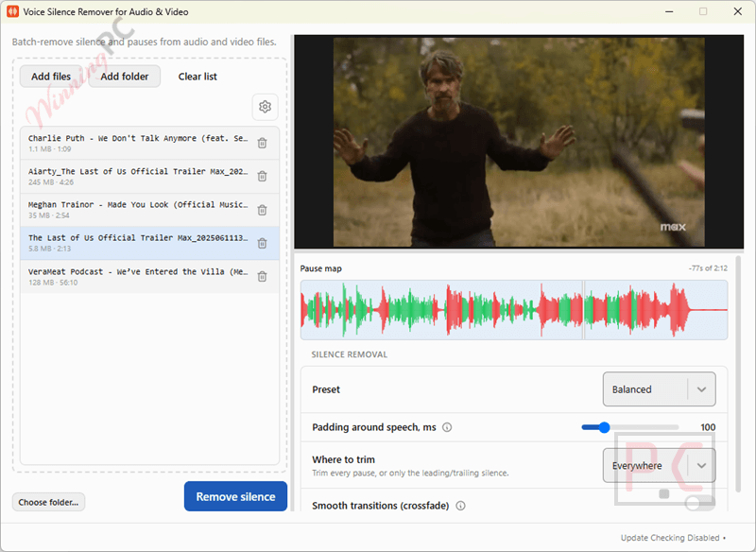Screen dimensions: 756x552
Task: Click the SILENCE REMOVAL section heading
Action: [x=349, y=354]
